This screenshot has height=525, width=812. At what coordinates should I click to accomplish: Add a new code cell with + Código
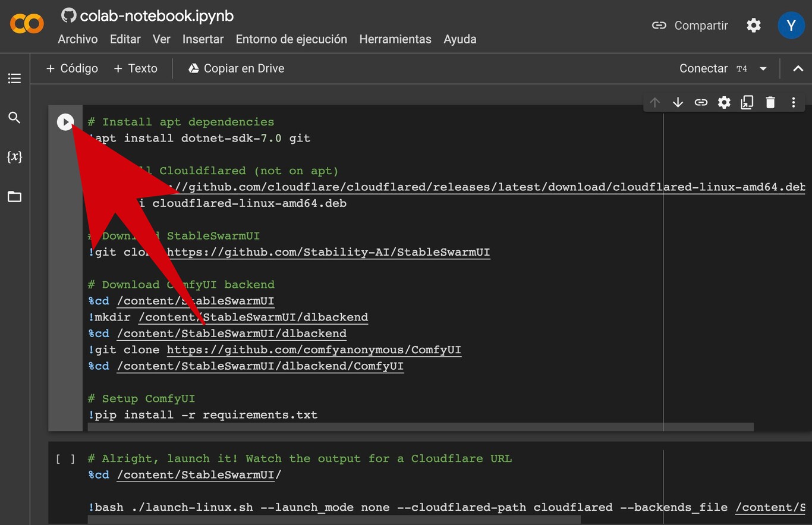[x=72, y=68]
